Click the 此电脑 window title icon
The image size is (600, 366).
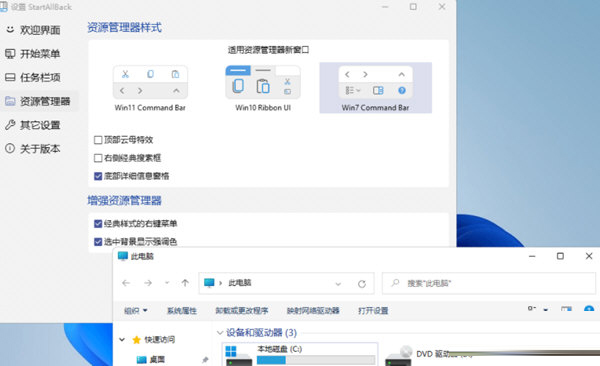(x=122, y=256)
